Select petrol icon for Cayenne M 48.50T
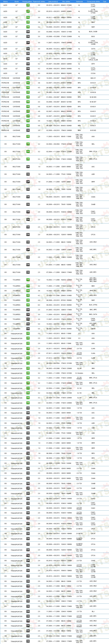The width and height of the screenshot is (109, 644). pyautogui.click(x=28, y=102)
